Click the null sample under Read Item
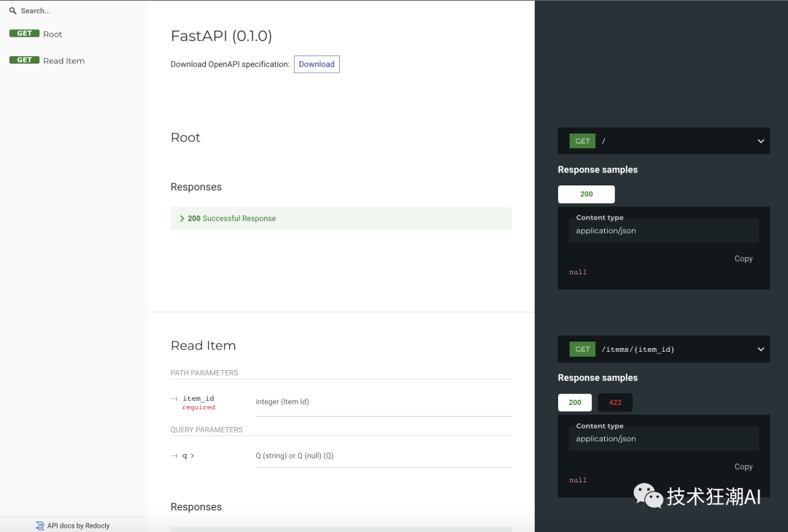Image resolution: width=788 pixels, height=532 pixels. 578,480
